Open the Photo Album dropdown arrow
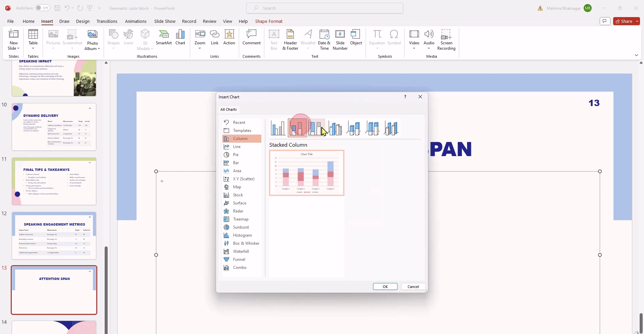This screenshot has width=644, height=334. click(x=99, y=49)
